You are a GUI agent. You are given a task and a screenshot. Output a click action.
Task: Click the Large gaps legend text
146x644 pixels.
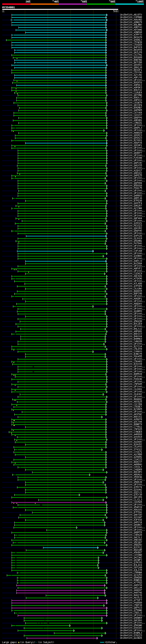[x=28, y=642]
